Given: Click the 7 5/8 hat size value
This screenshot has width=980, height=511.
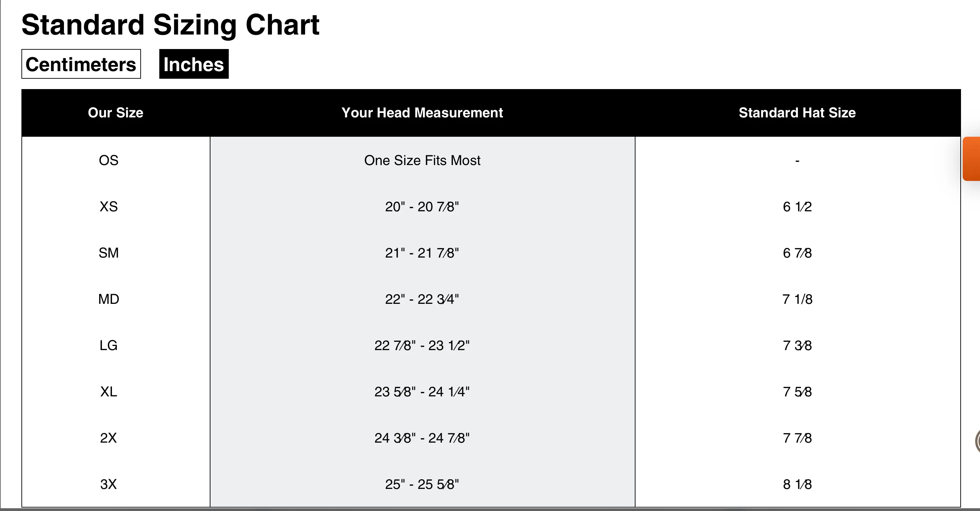Looking at the screenshot, I should coord(797,392).
